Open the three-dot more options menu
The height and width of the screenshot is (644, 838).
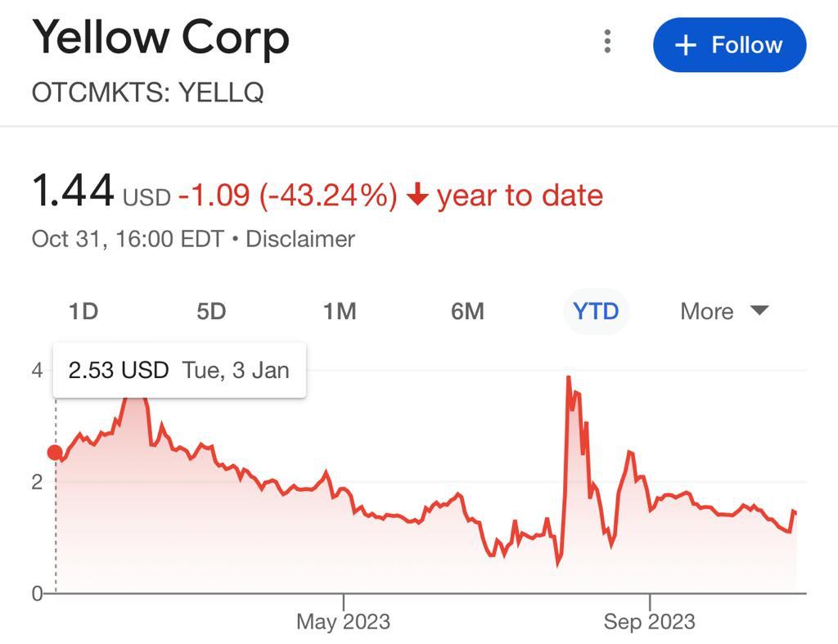(607, 42)
